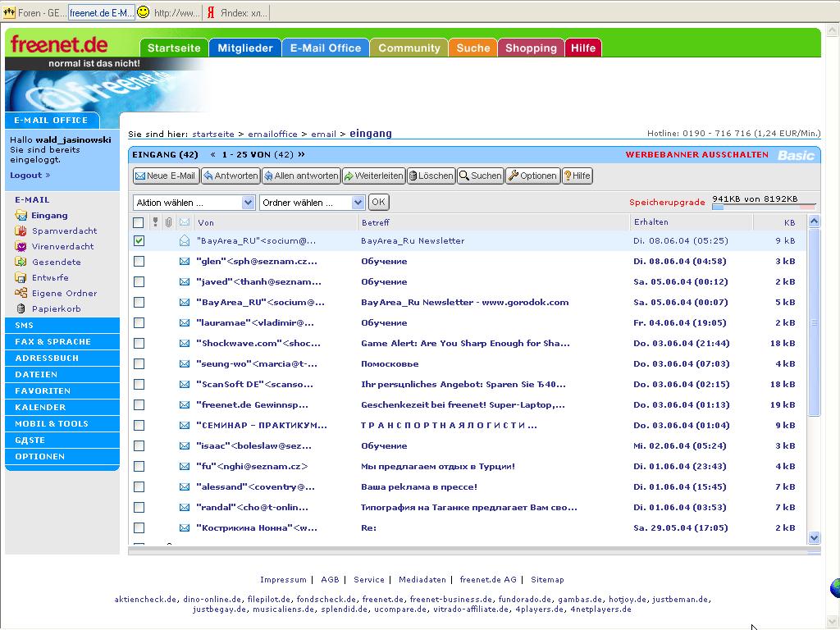
Task: Open the Entwürfe folder icon
Action: [21, 277]
